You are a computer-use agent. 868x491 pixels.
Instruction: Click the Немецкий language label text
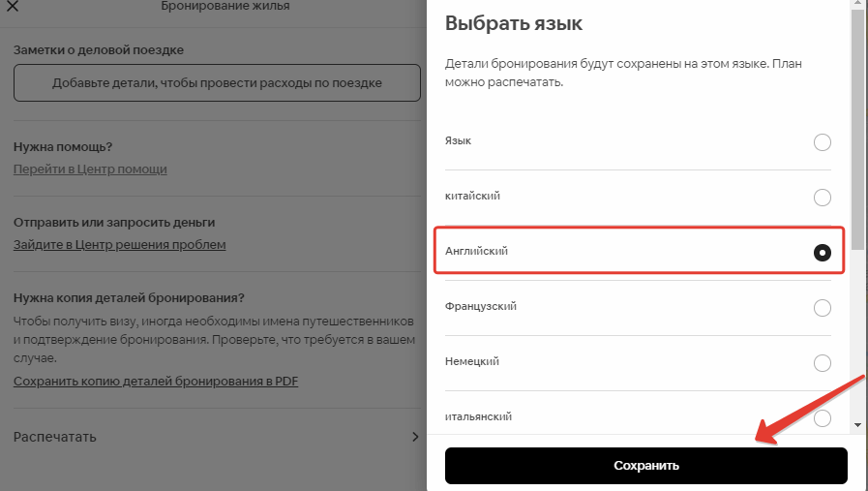pos(471,361)
